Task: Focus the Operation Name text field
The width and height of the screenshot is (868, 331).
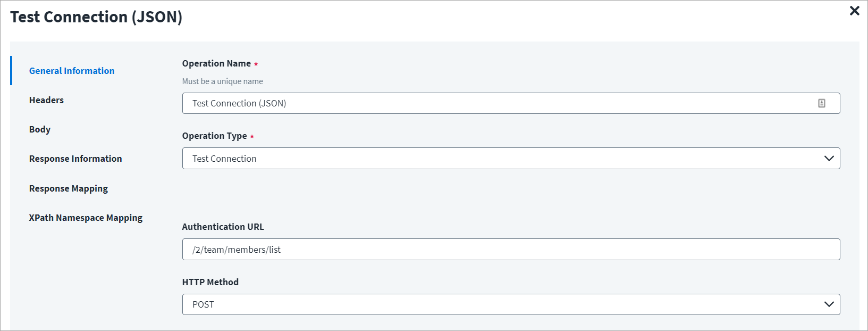Action: click(x=511, y=103)
